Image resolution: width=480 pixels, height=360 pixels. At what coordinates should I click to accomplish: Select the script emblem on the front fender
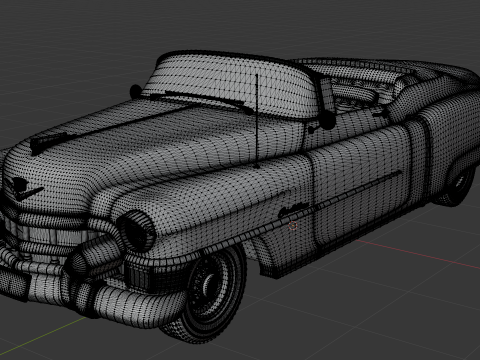click(293, 209)
